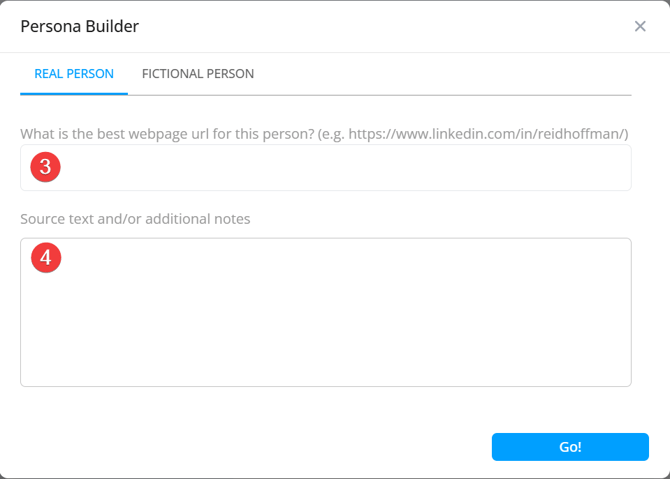This screenshot has width=670, height=479.
Task: Click the empty footer area left of Go!
Action: (250, 446)
